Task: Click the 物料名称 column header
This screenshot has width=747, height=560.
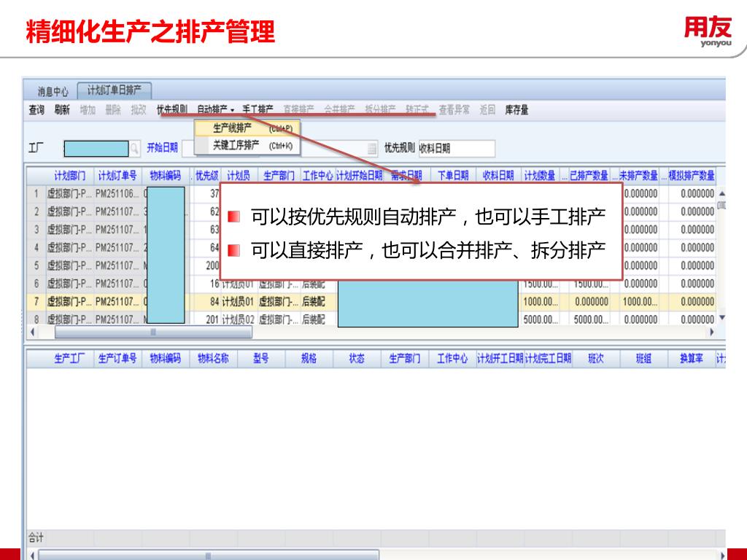Action: coord(213,359)
